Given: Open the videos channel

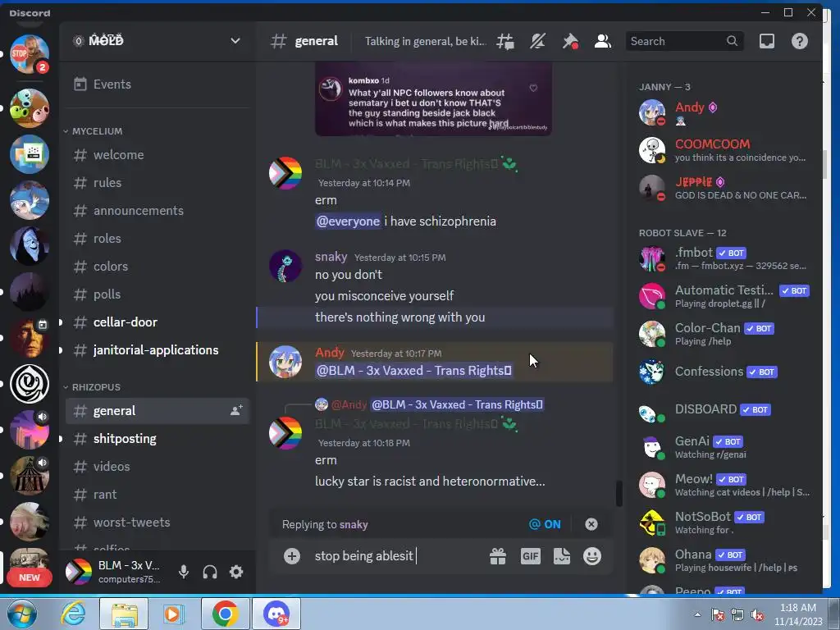Looking at the screenshot, I should point(157,467).
